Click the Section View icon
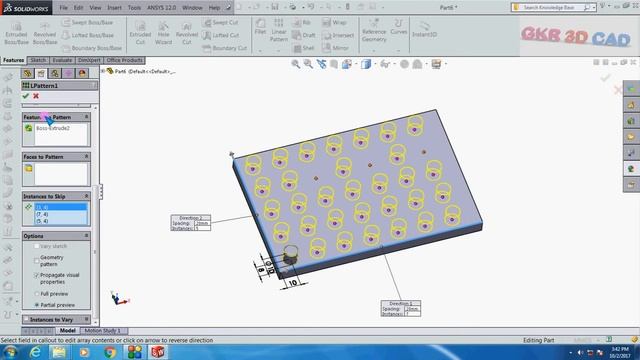This screenshot has height=360, width=640. click(334, 64)
